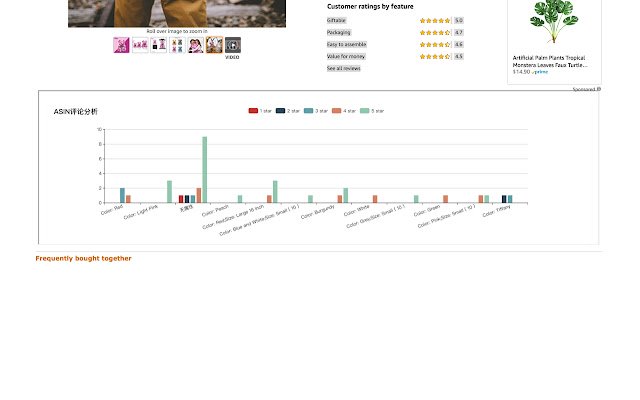Click the 'Color: Peach' axis label

coord(215,211)
